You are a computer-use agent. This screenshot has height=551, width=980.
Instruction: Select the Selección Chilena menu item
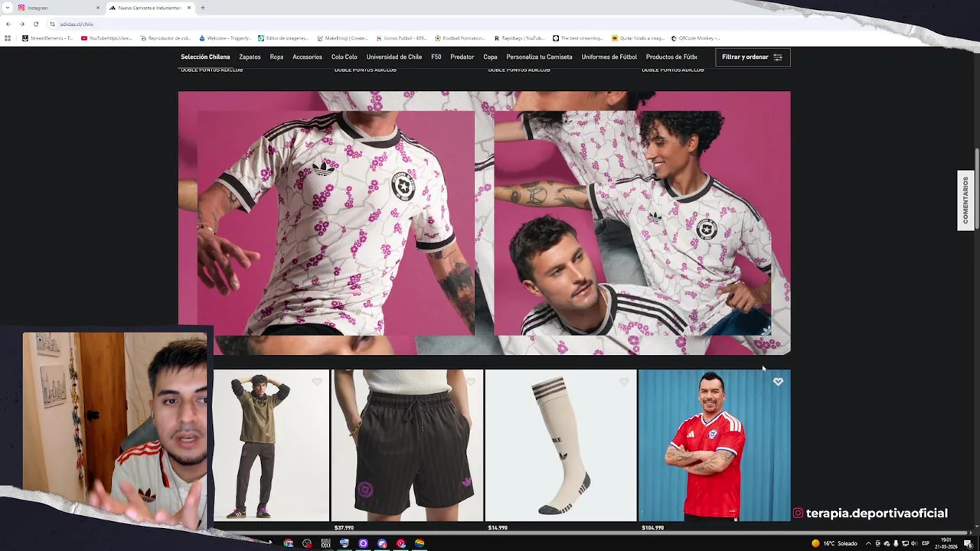coord(205,57)
